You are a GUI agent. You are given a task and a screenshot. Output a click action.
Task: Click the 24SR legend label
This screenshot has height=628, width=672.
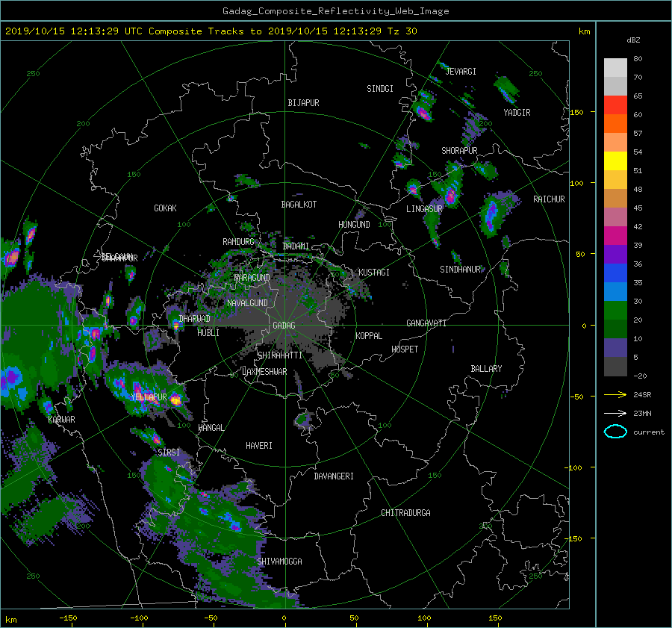[x=642, y=395]
